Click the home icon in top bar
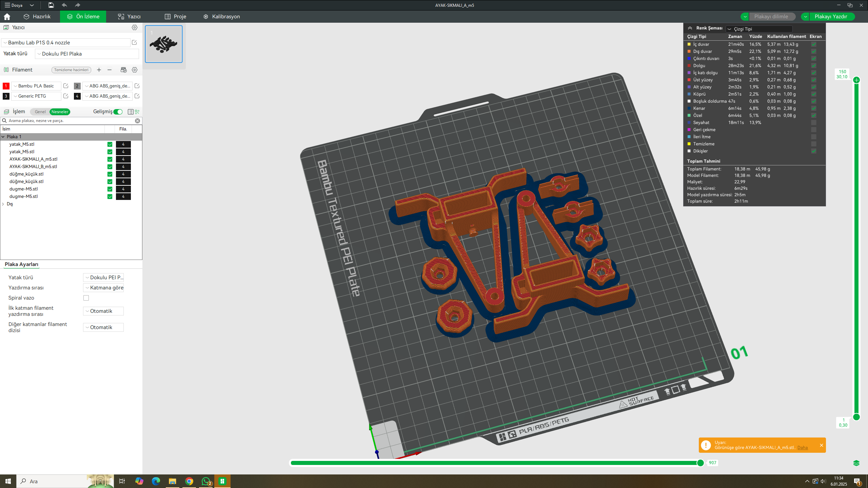The height and width of the screenshot is (488, 868). [x=7, y=17]
